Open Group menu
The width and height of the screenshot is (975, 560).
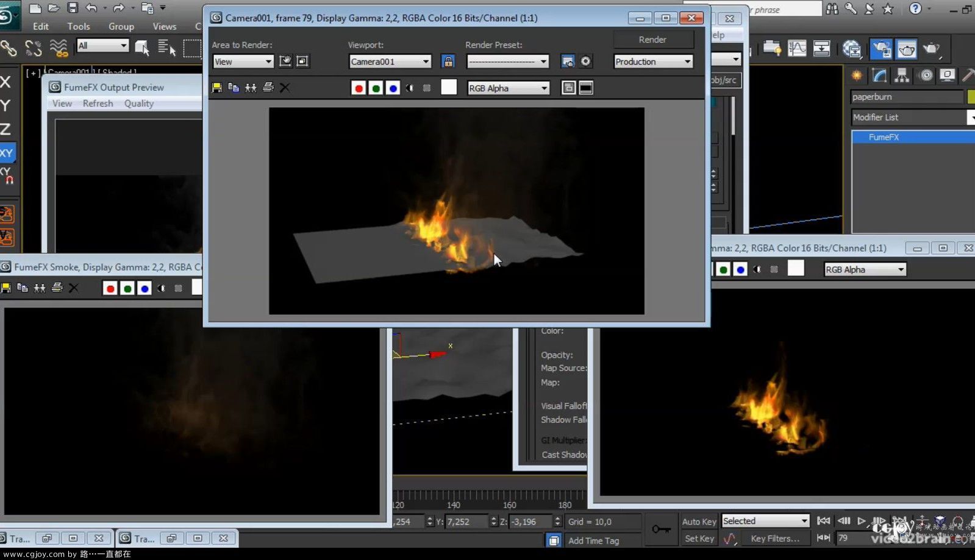click(121, 26)
